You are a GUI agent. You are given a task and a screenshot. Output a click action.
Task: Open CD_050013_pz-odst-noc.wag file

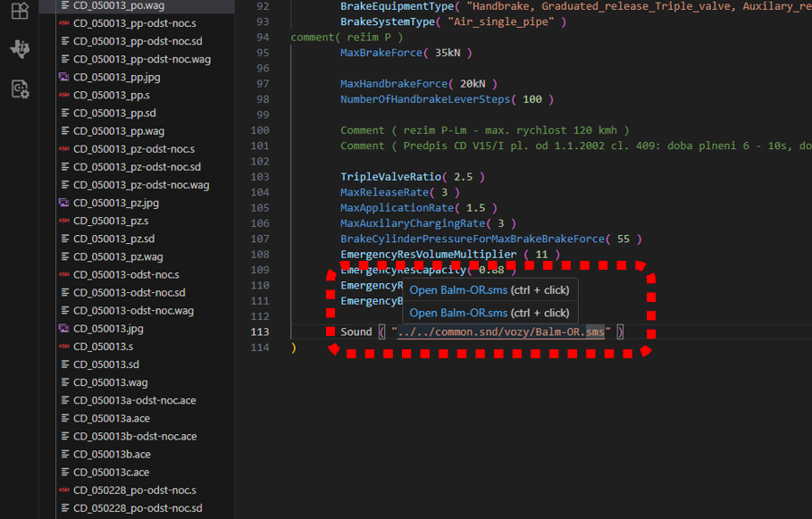coord(141,185)
